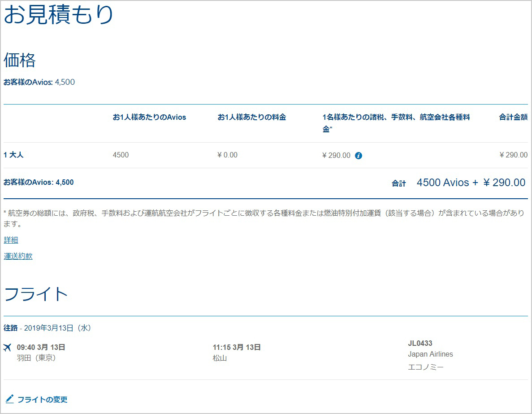The image size is (532, 414).
Task: Click the 松山 arrival airport
Action: [220, 358]
